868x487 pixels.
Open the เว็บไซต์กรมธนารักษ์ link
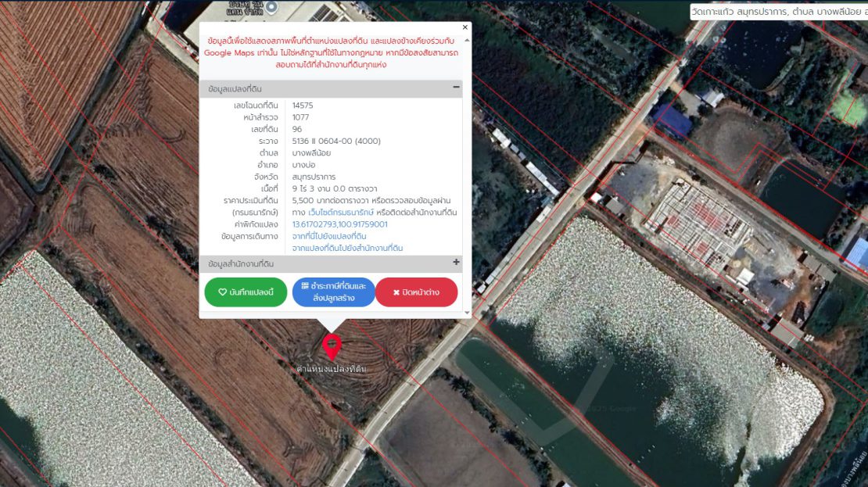(x=341, y=213)
